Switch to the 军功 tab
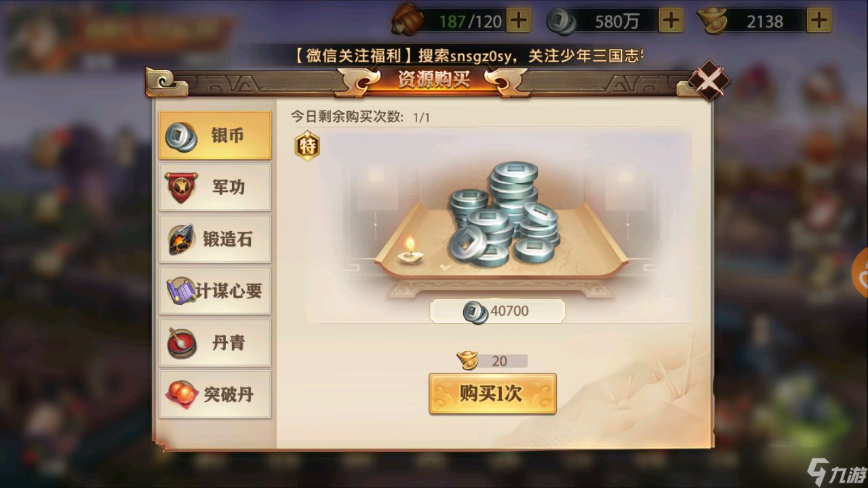The height and width of the screenshot is (488, 868). [214, 187]
